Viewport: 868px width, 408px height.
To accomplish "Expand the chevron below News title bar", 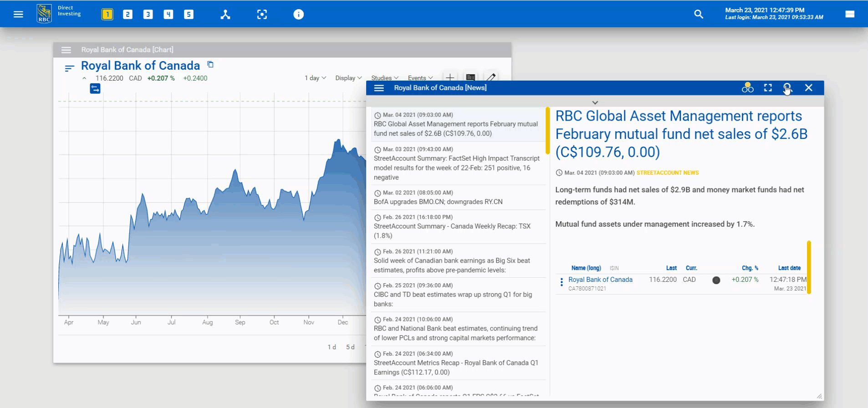I will pos(595,102).
